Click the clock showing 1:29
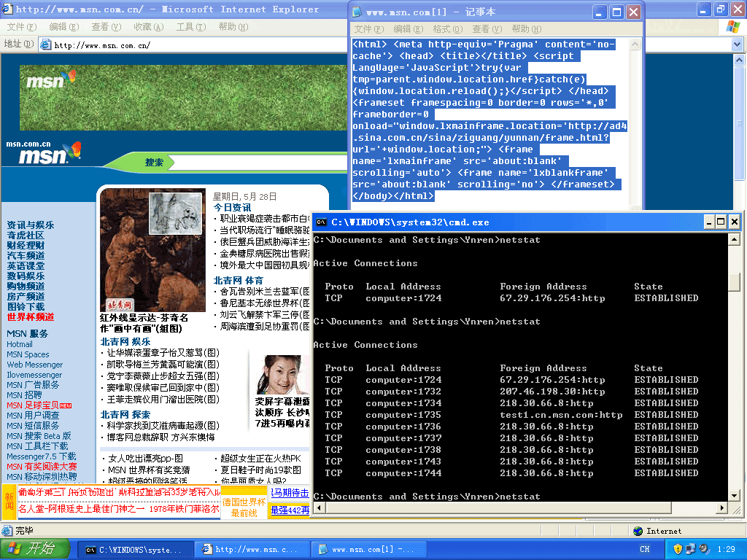Viewport: 747px width, 560px height. (727, 549)
